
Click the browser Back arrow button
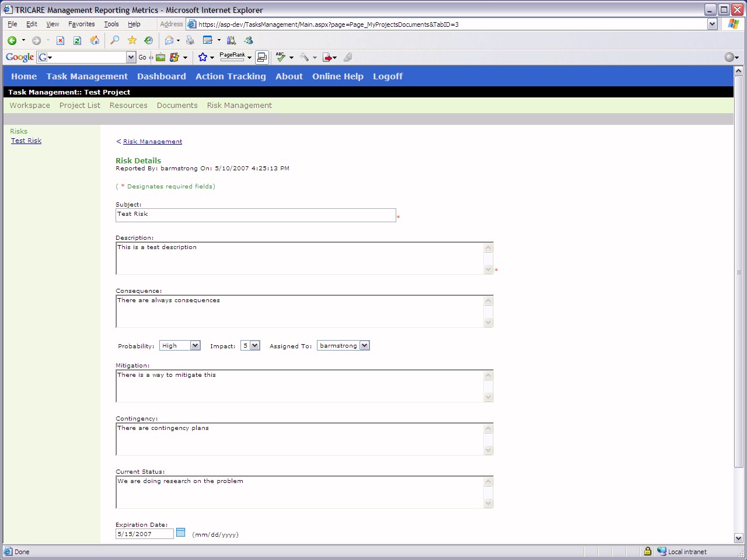click(x=12, y=40)
